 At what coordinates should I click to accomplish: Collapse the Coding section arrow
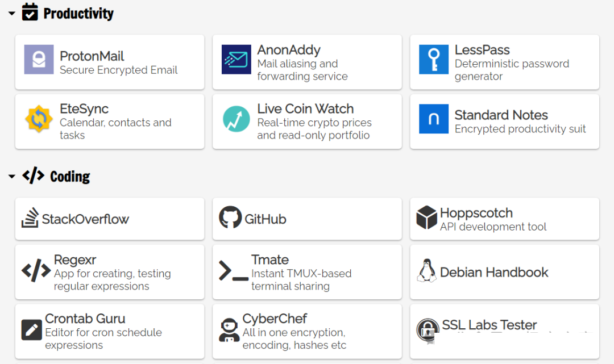point(11,177)
